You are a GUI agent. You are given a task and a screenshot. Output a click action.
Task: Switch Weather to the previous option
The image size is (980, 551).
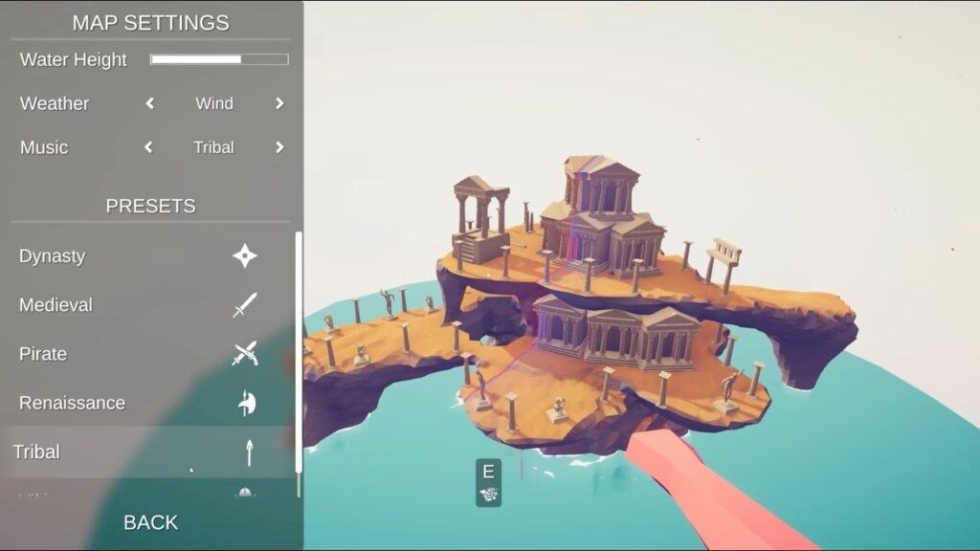pyautogui.click(x=150, y=103)
